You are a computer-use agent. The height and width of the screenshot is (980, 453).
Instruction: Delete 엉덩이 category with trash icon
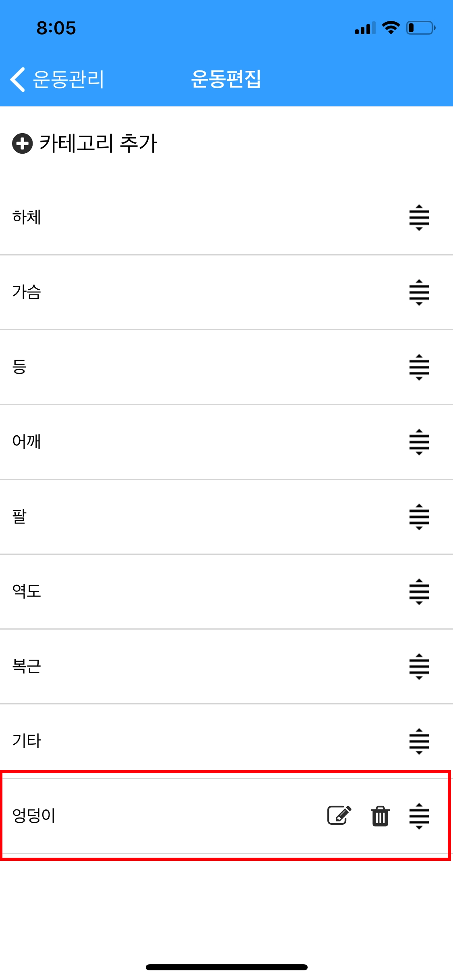[x=380, y=816]
